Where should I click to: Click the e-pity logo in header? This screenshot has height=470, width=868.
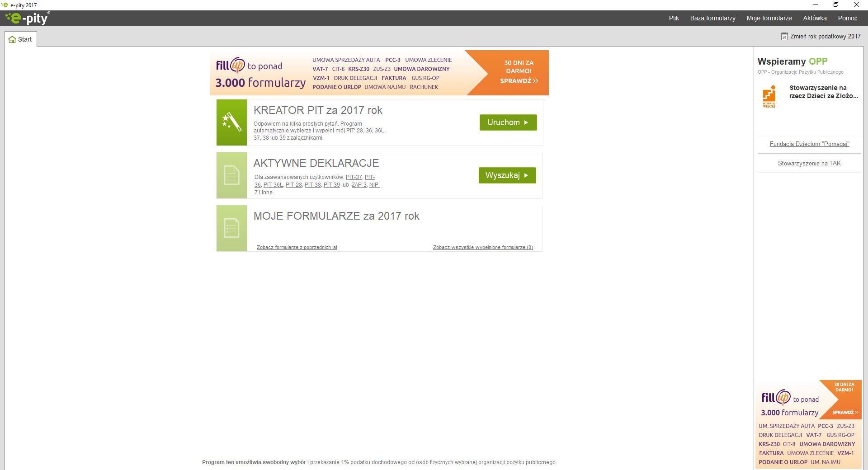(x=27, y=18)
